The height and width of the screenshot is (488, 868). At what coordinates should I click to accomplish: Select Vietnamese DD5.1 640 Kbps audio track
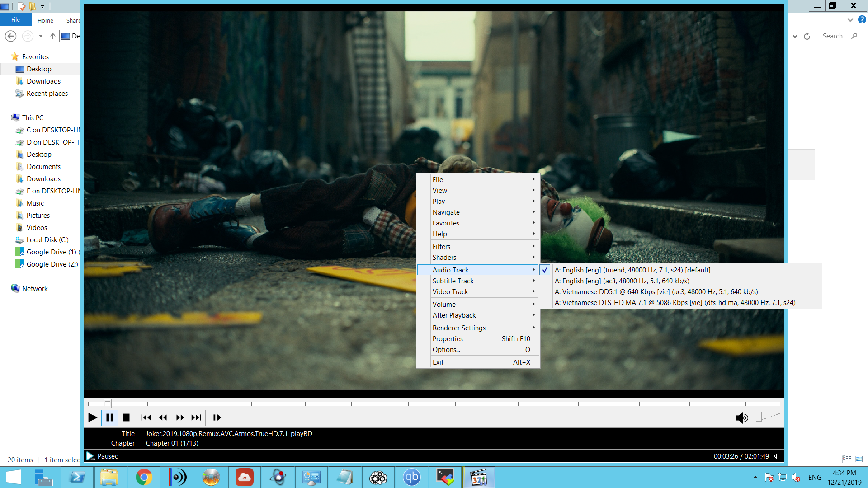tap(680, 292)
